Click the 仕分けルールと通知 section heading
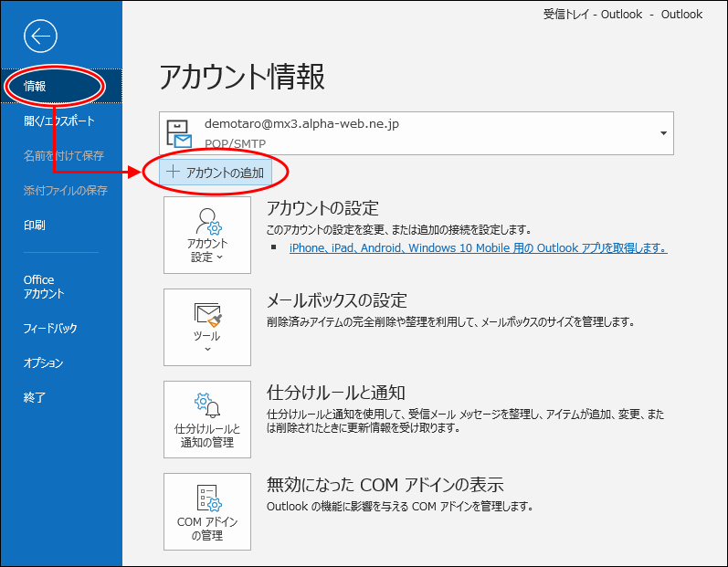Viewport: 728px width, 567px height. click(335, 393)
